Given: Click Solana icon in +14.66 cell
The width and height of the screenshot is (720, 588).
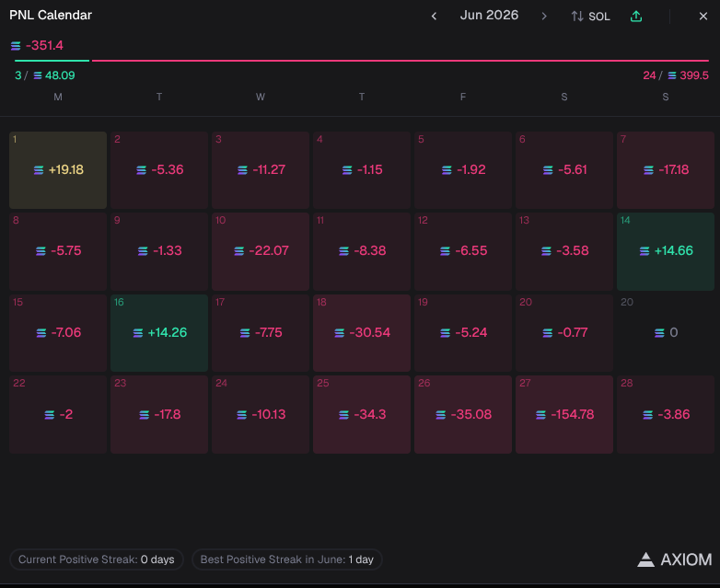Looking at the screenshot, I should (x=645, y=251).
